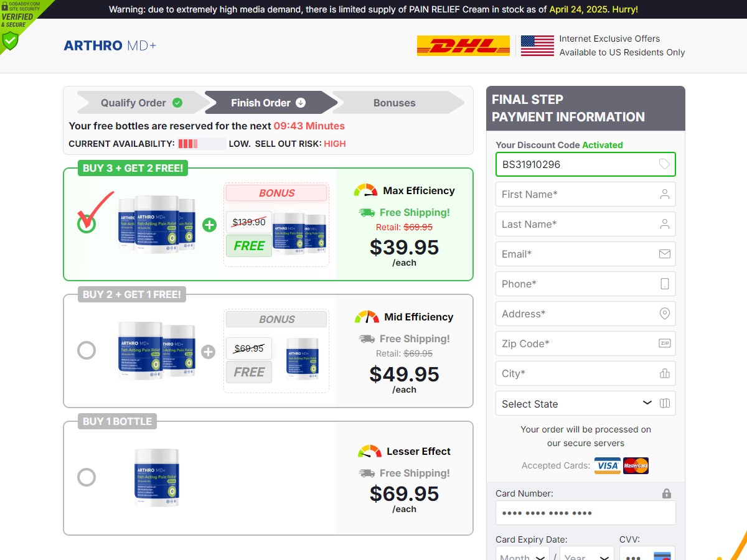Image resolution: width=747 pixels, height=560 pixels.
Task: Click the BUY 2 + GET 1 FREE! label
Action: point(132,295)
